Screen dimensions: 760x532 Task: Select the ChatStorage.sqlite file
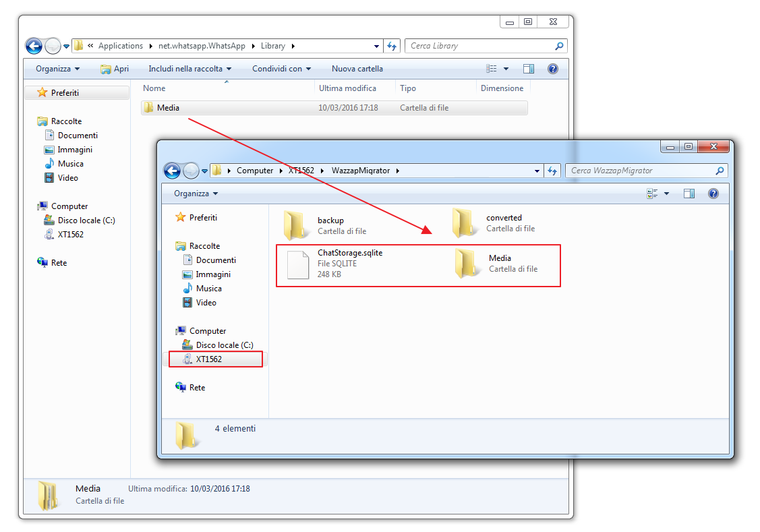coord(334,264)
